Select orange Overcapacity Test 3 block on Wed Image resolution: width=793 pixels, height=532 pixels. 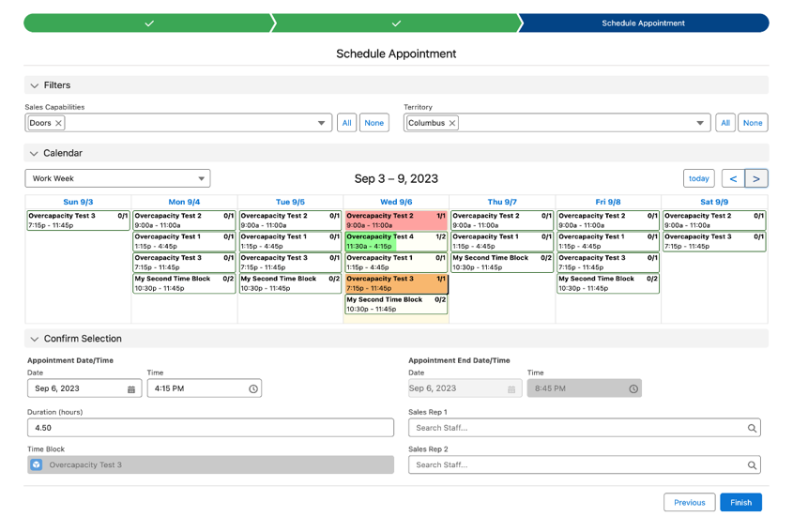pyautogui.click(x=396, y=283)
